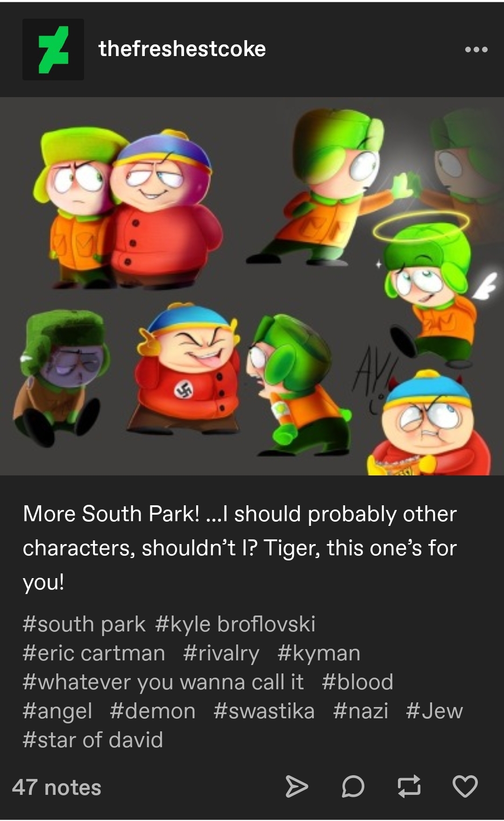This screenshot has width=504, height=821.
Task: Open the #kyman tag
Action: point(319,653)
